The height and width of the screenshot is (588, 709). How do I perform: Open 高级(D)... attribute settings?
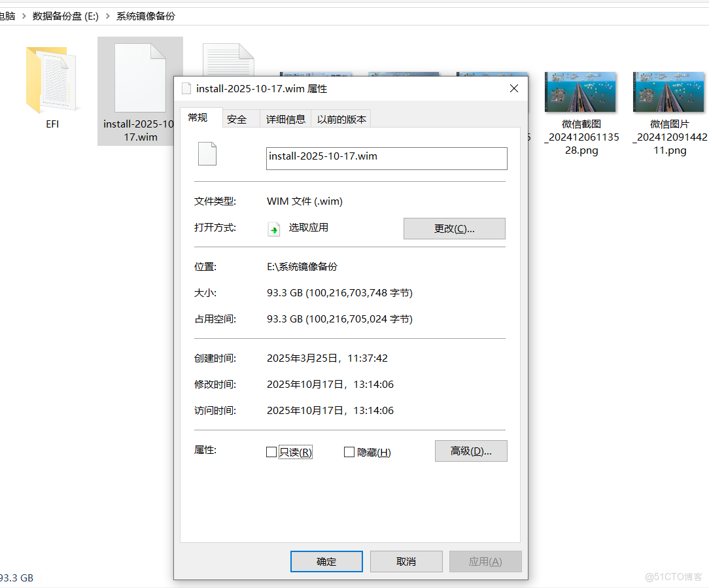(471, 451)
